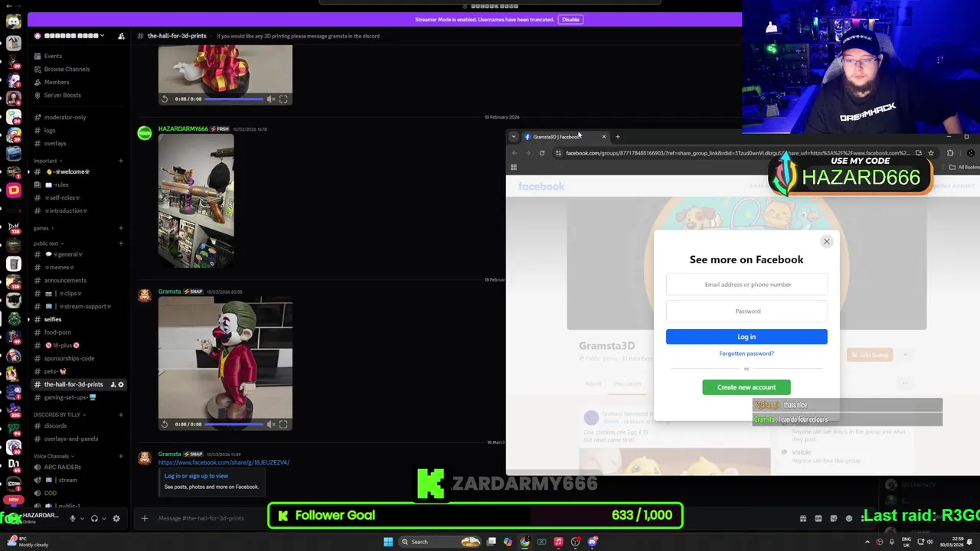Open the Members list entry
980x551 pixels.
[56, 82]
